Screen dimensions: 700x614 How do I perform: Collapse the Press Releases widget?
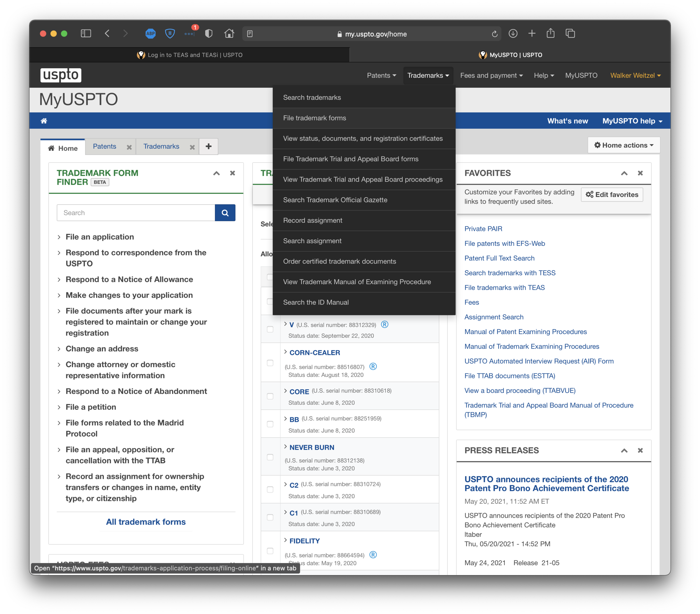[624, 450]
